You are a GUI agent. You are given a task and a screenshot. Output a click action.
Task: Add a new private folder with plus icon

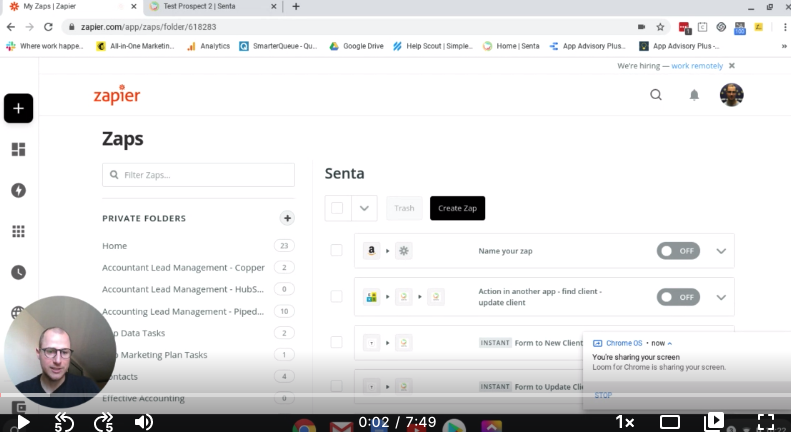(287, 218)
